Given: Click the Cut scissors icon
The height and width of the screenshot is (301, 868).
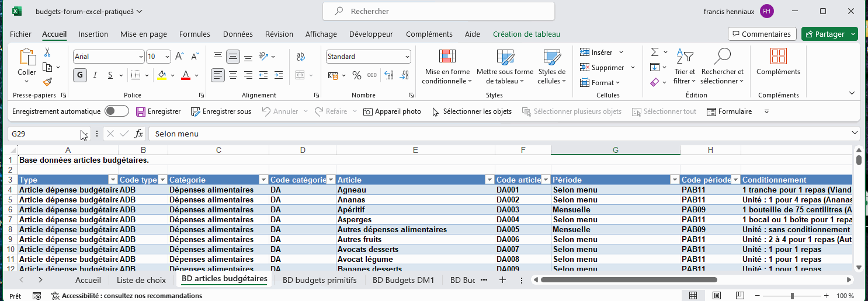Looking at the screenshot, I should point(47,52).
